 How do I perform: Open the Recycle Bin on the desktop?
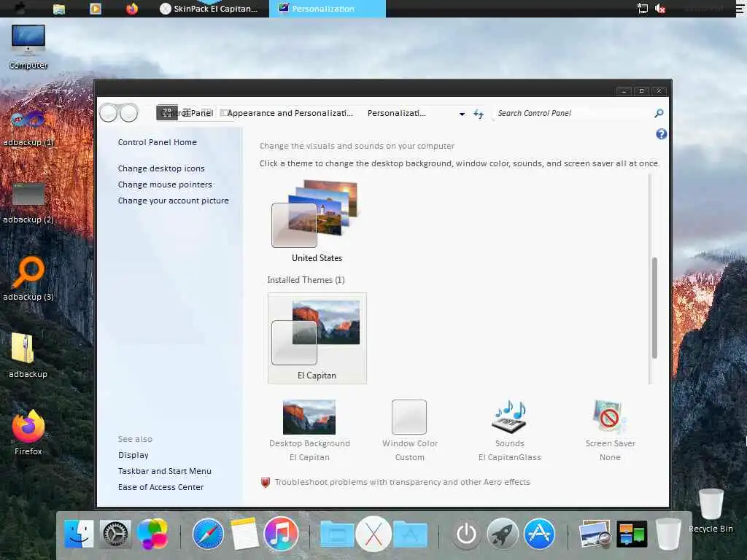(x=711, y=510)
